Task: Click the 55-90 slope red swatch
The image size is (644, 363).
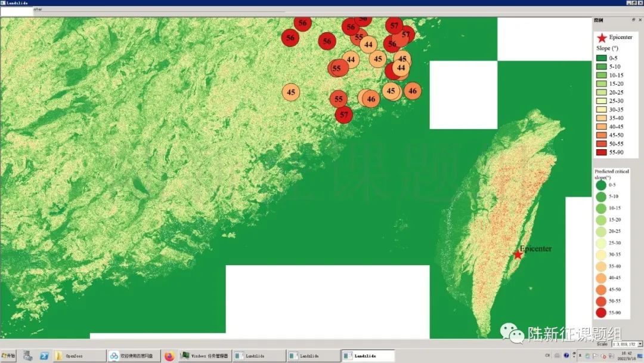Action: point(601,152)
